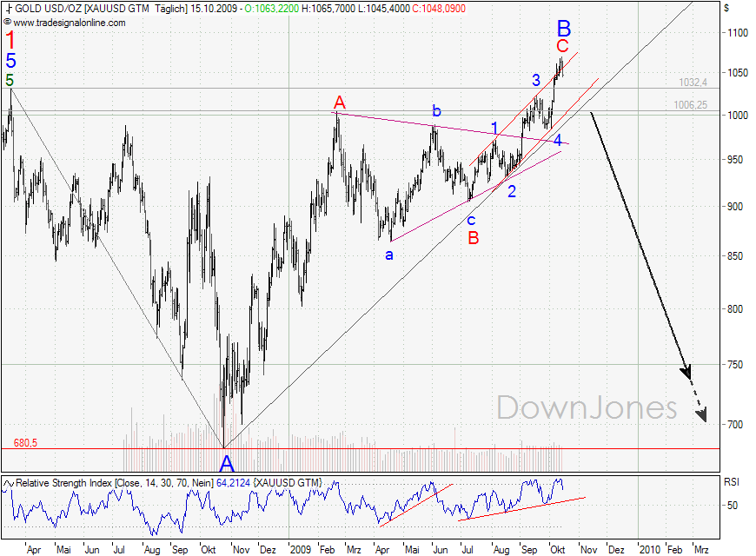
Task: Select the low value L:1045,4000
Action: pyautogui.click(x=384, y=9)
